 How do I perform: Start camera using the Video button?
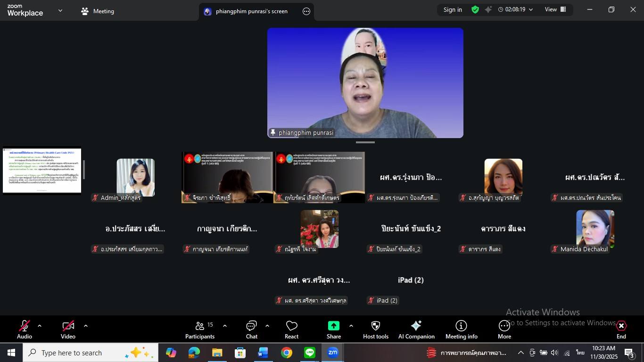click(x=68, y=329)
